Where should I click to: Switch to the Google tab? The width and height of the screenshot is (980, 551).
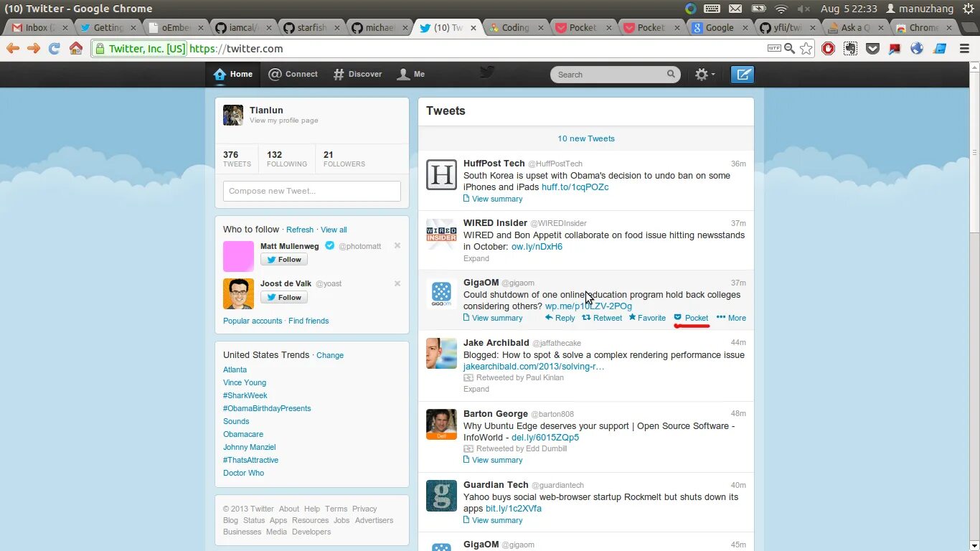click(x=720, y=28)
